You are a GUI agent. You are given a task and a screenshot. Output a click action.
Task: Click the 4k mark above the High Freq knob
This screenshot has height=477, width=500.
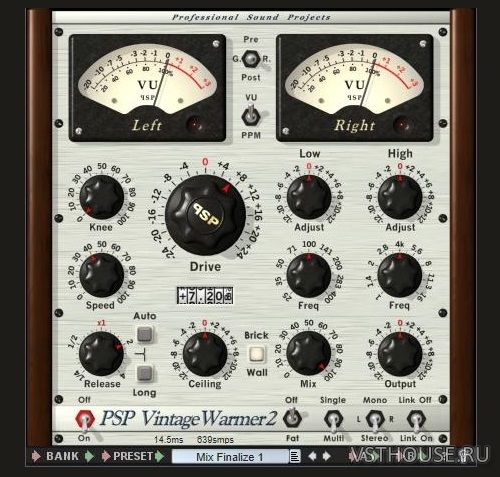[x=400, y=244]
